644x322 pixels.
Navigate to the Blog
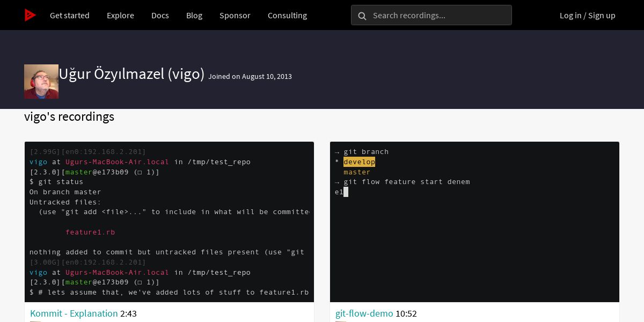pos(194,16)
